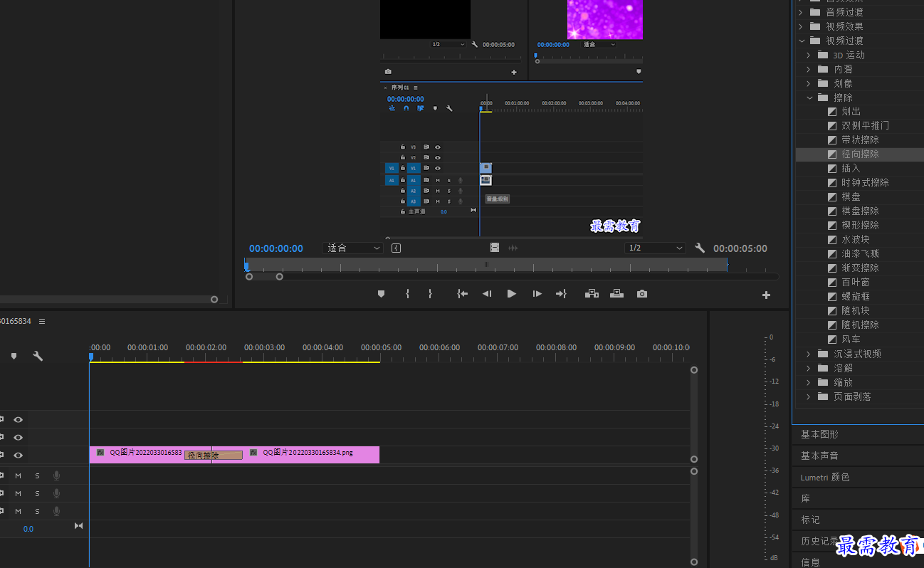The image size is (924, 568).
Task: Open the 基本图形 panel tab
Action: (819, 434)
